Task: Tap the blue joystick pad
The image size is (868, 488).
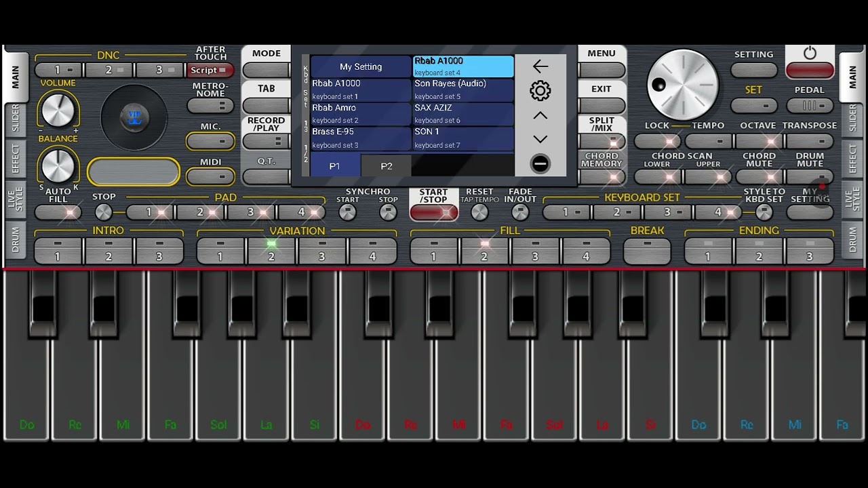Action: 134,118
